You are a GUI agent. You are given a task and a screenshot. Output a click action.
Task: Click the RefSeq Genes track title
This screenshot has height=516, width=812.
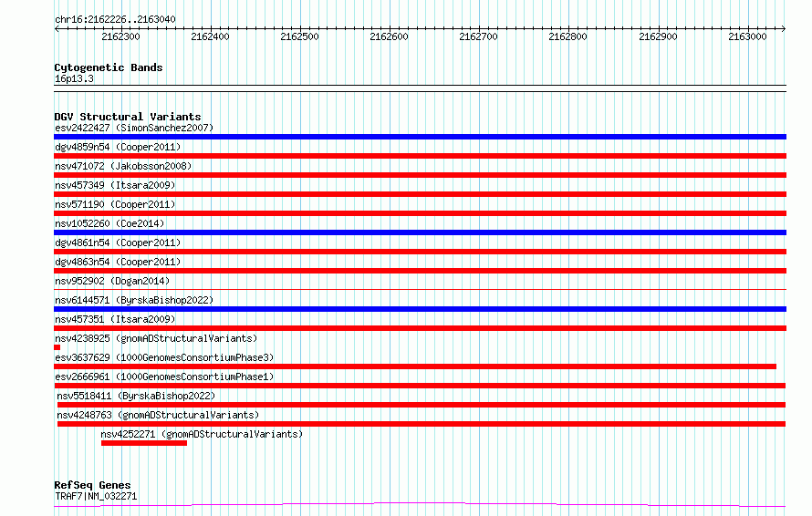[92, 486]
